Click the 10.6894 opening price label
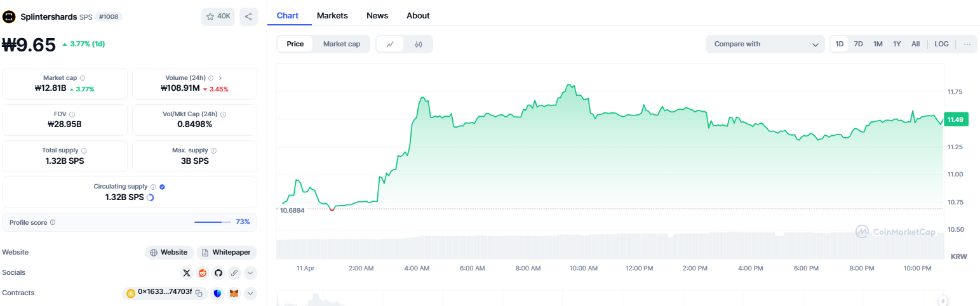Viewport: 980px width, 306px height. point(292,210)
